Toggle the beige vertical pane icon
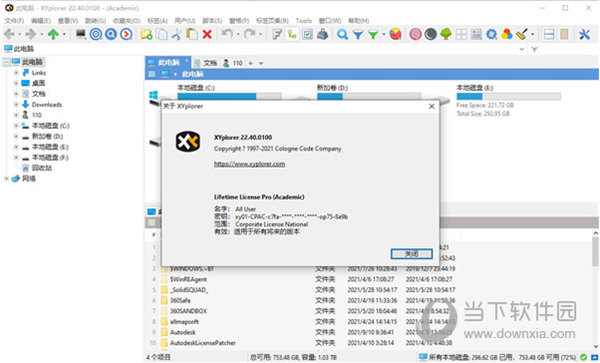The height and width of the screenshot is (363, 600). coord(564,34)
